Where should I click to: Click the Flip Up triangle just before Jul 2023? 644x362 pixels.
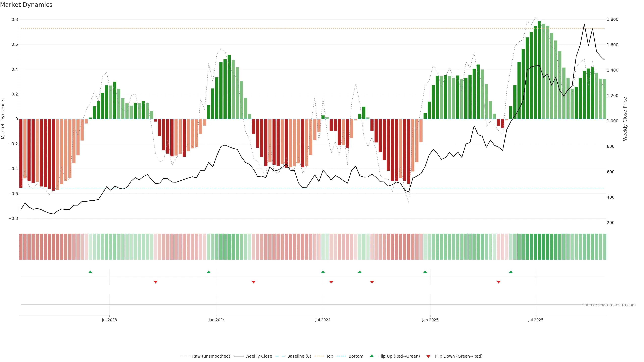[90, 272]
